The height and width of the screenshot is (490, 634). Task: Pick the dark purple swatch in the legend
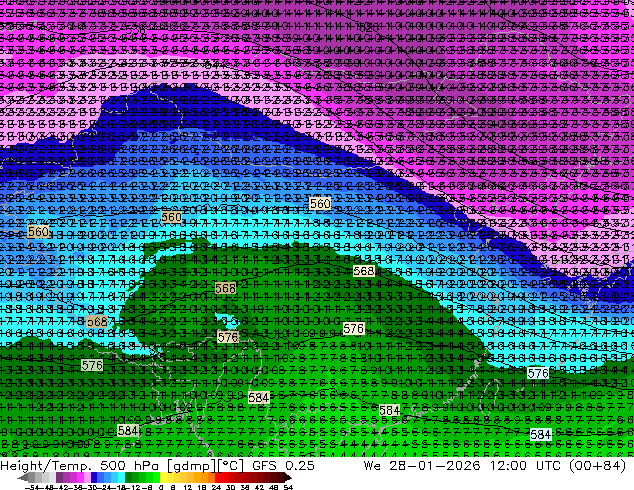[x=59, y=478]
